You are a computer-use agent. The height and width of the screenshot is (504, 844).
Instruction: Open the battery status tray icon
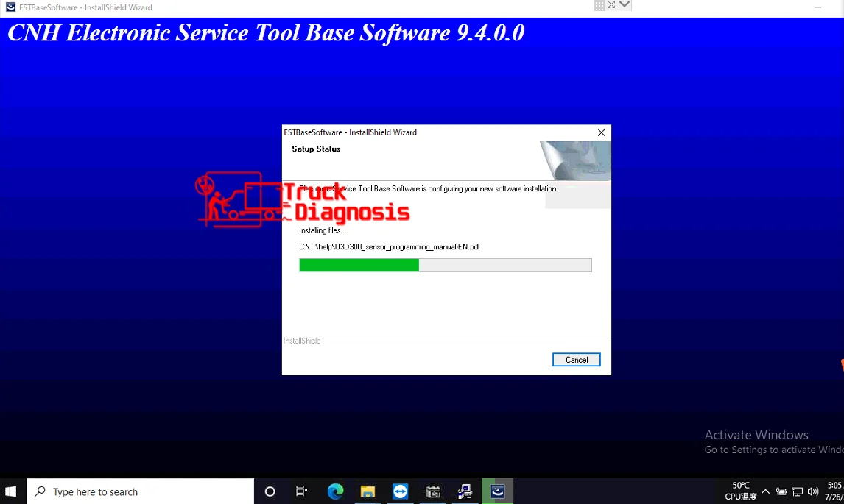[x=781, y=491]
